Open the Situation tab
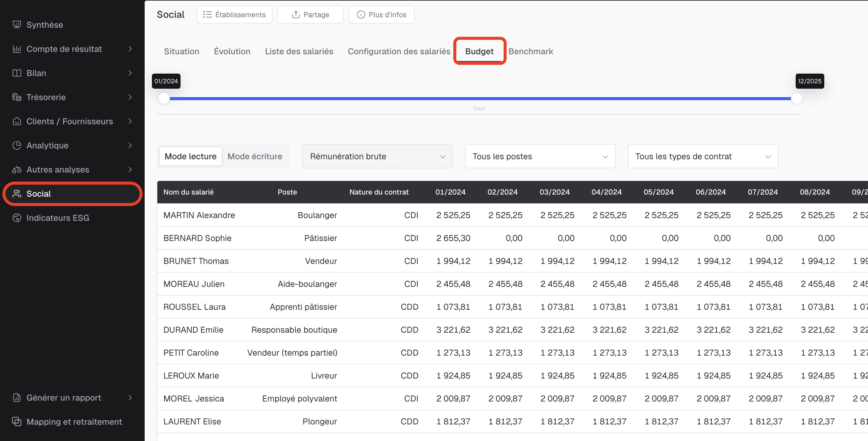 coord(182,51)
